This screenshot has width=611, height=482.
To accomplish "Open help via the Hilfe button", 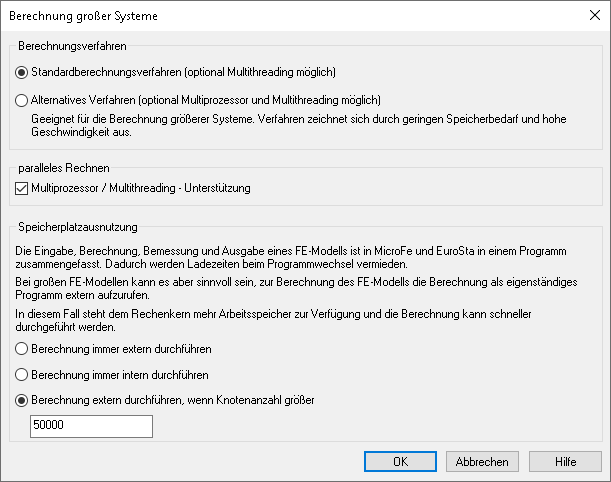I will [566, 462].
